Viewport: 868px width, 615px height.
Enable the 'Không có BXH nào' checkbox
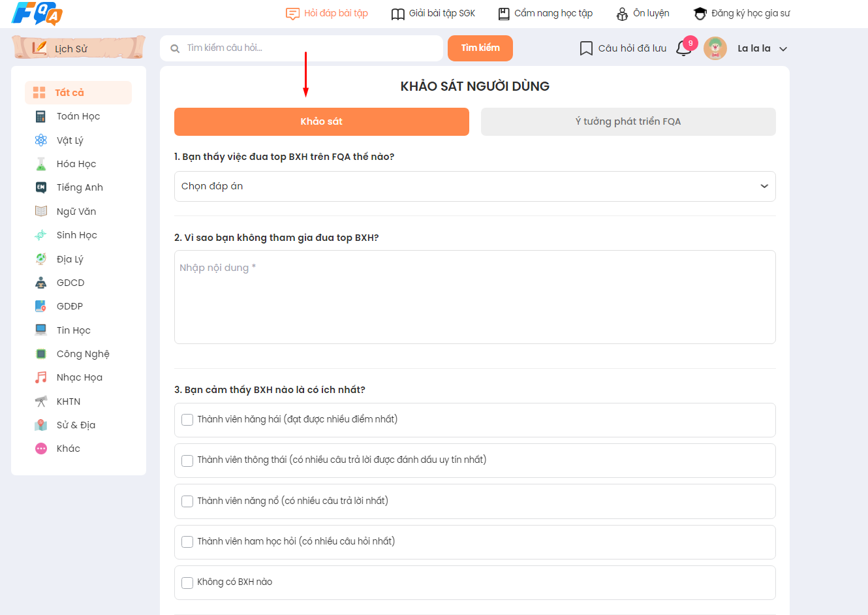[187, 582]
